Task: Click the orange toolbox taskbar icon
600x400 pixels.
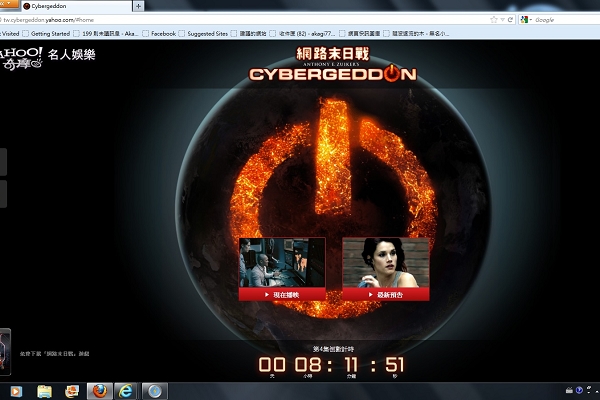Action: [x=72, y=391]
